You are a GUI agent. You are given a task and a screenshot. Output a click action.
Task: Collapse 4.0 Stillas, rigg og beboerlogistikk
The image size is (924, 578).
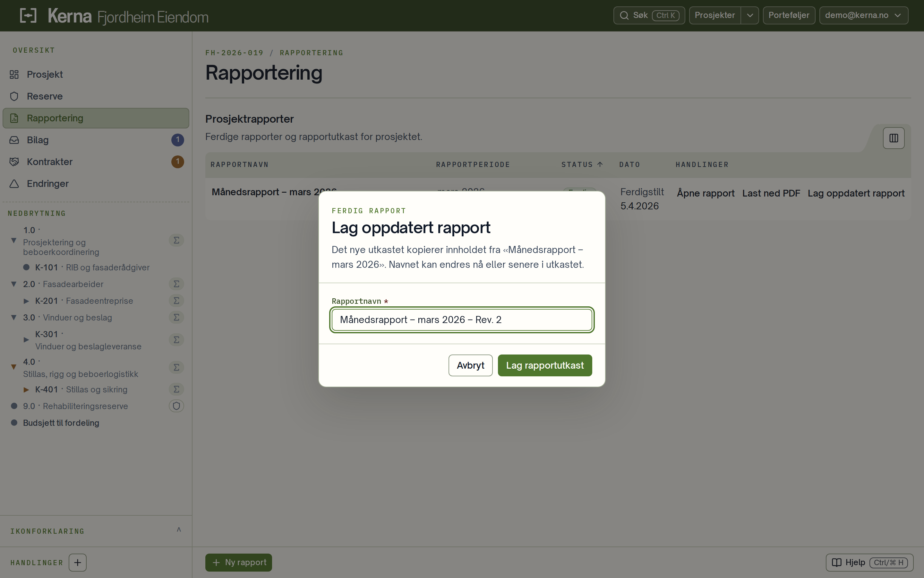pyautogui.click(x=14, y=367)
